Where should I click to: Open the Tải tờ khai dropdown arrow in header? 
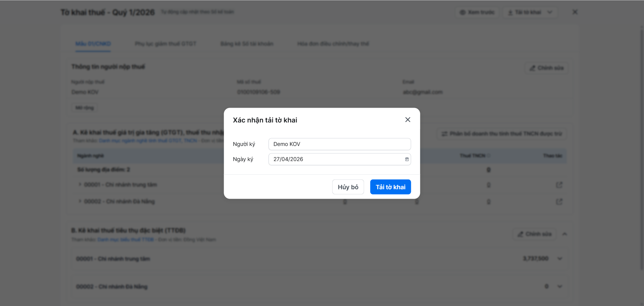point(550,12)
